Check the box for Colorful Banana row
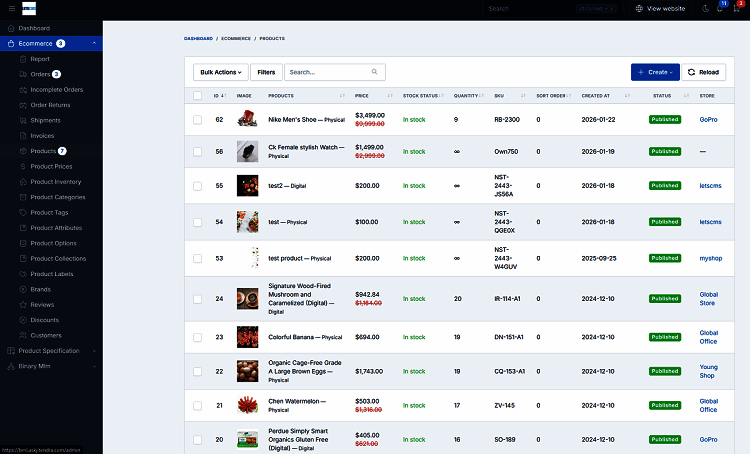Viewport: 750px width, 454px height. point(198,337)
